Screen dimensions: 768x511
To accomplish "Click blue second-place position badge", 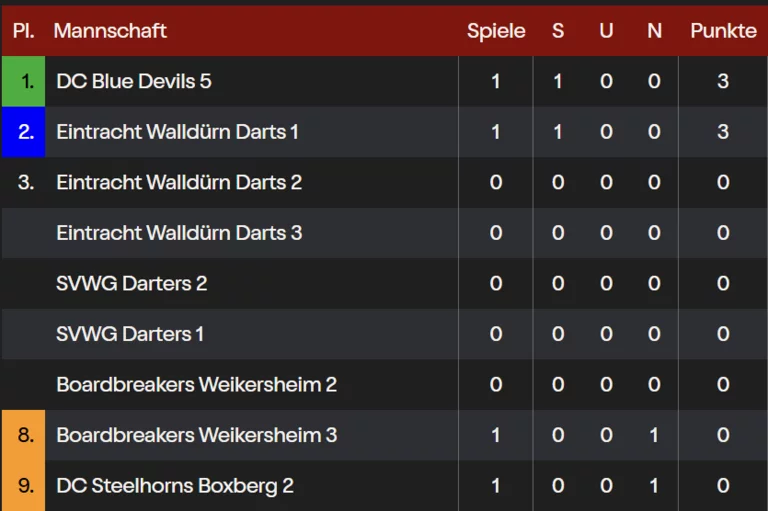I will pyautogui.click(x=24, y=132).
